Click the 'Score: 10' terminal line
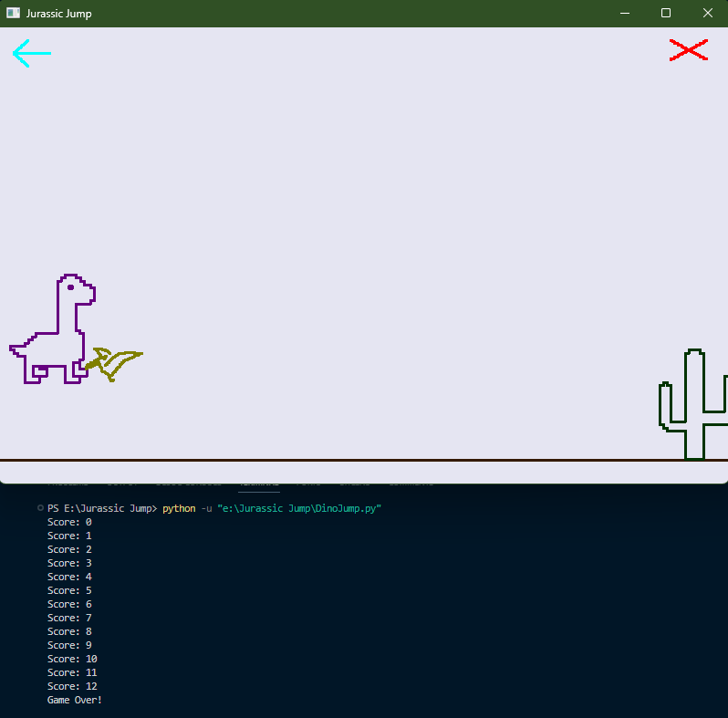The height and width of the screenshot is (718, 728). tap(72, 659)
